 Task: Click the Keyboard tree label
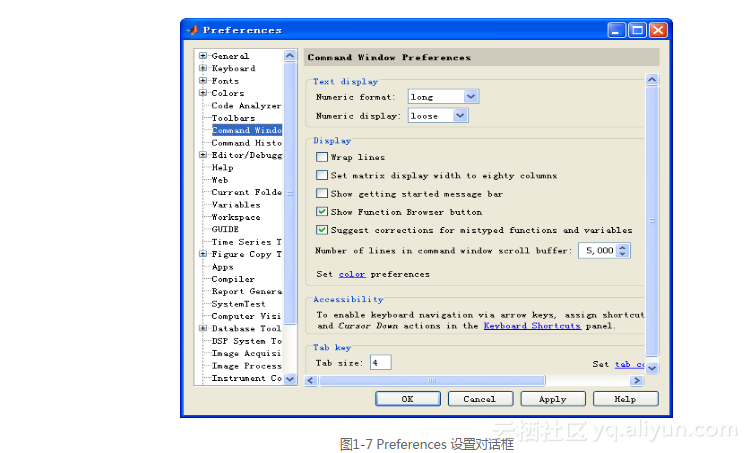point(234,68)
